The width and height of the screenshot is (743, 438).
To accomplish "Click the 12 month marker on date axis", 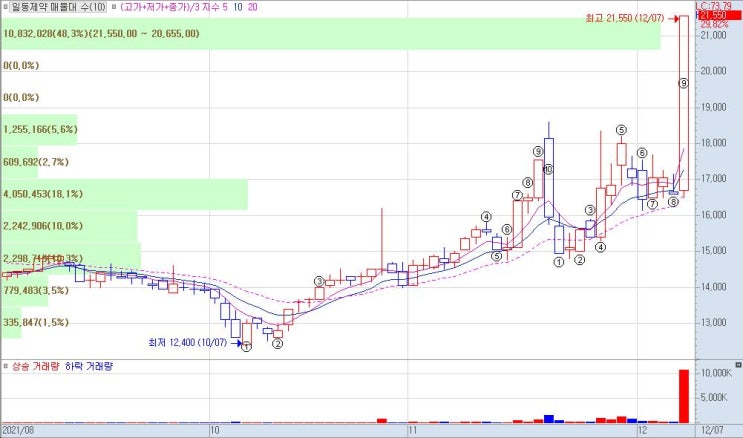I will tap(643, 430).
